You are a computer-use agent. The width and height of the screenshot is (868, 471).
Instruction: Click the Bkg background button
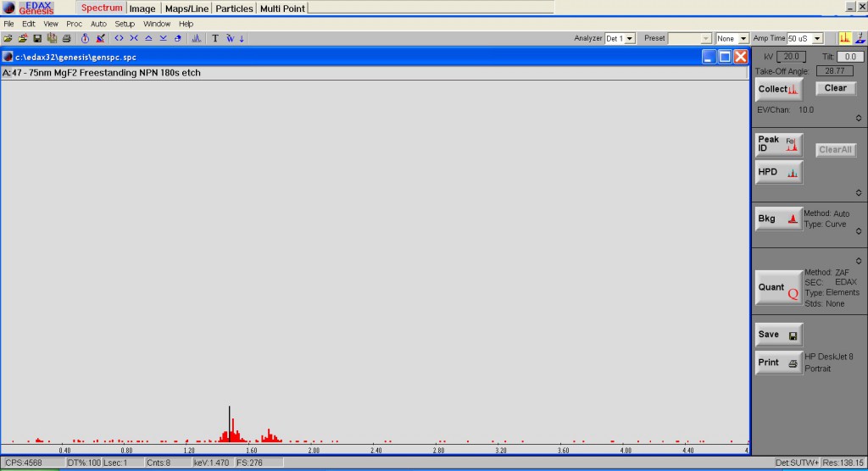click(778, 219)
